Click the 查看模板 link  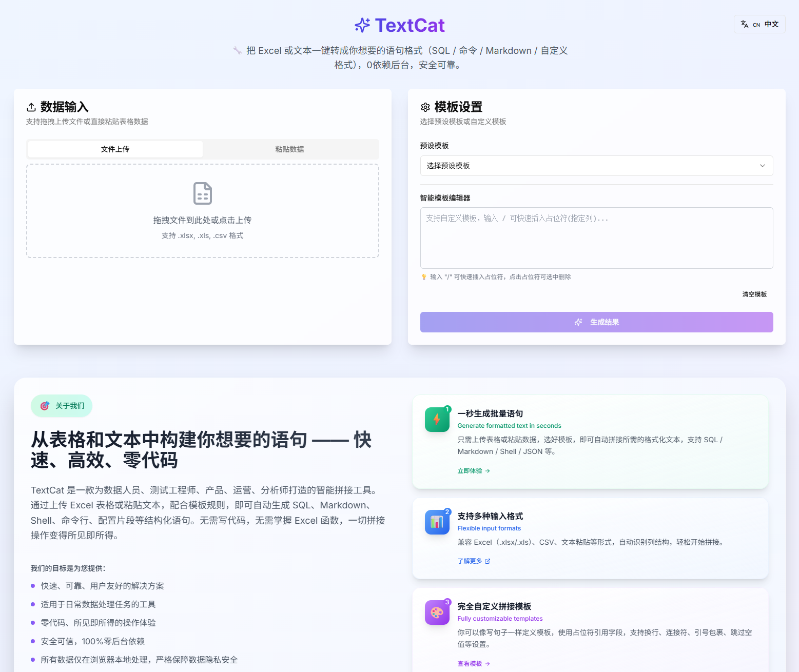[x=474, y=664]
